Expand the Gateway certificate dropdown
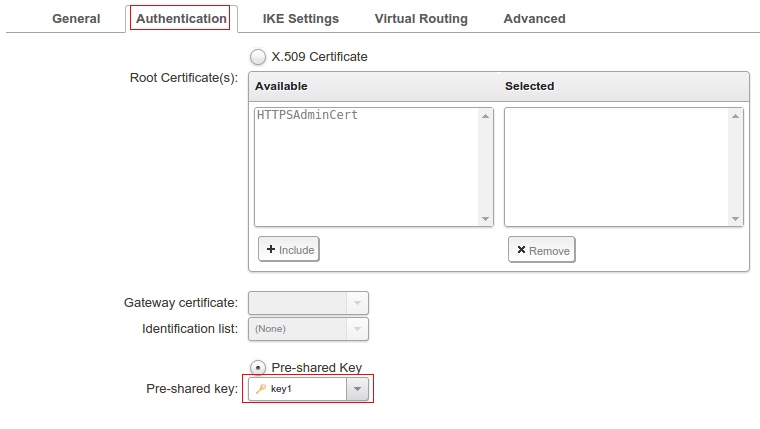Viewport: 760px width, 429px height. pyautogui.click(x=357, y=303)
